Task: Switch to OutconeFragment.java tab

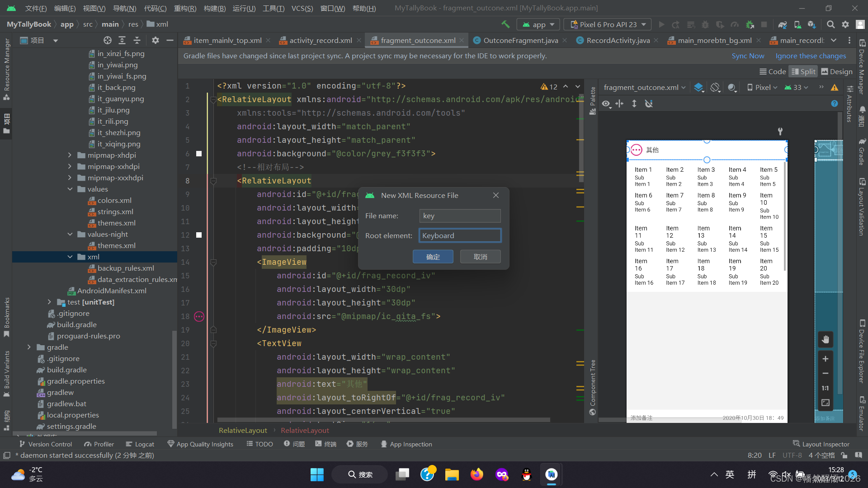Action: (x=520, y=40)
